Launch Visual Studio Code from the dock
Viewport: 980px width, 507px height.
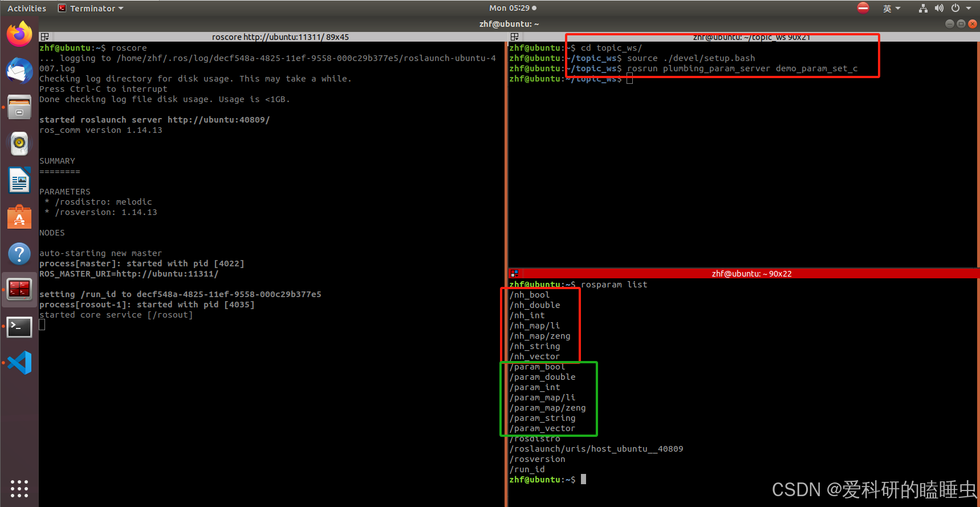point(19,363)
